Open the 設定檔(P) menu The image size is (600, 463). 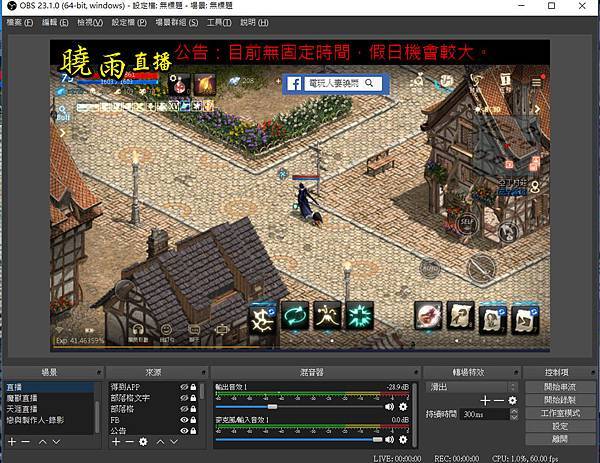(129, 23)
